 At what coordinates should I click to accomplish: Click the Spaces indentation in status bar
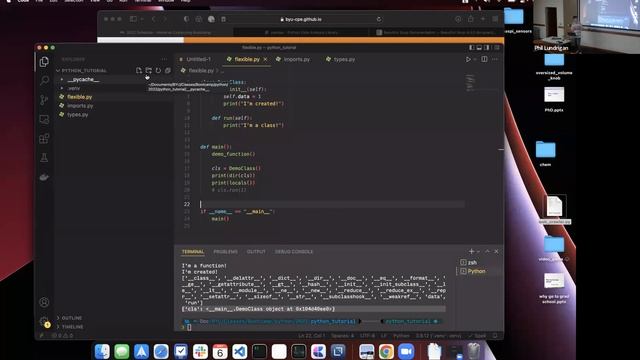[342, 336]
